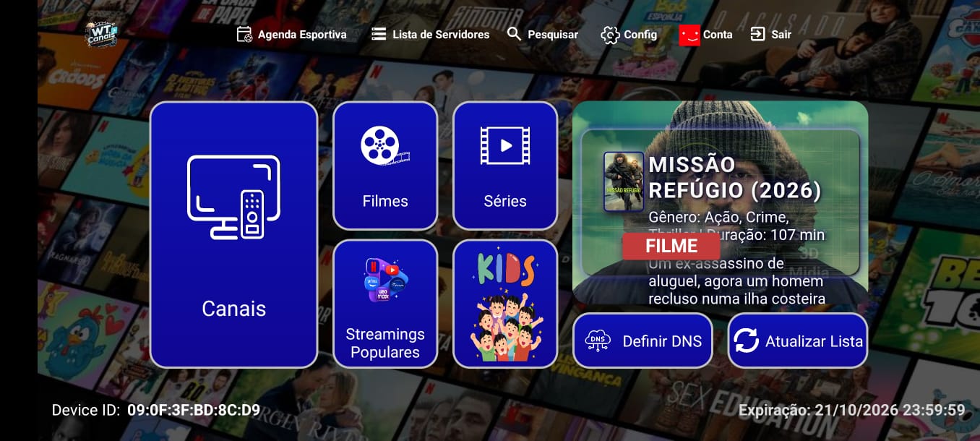Click the DNS cloud icon
The image size is (980, 441).
[x=598, y=341]
